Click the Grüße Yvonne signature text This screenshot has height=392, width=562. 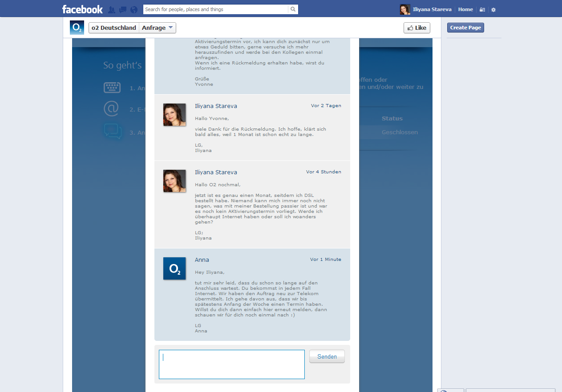coord(204,81)
